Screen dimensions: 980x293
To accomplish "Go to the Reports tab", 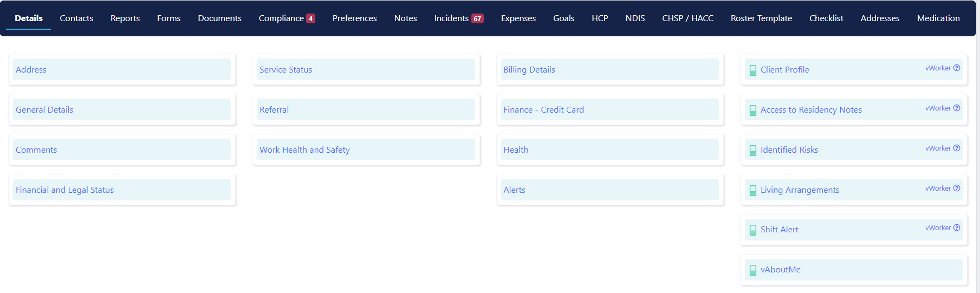I will [x=125, y=18].
